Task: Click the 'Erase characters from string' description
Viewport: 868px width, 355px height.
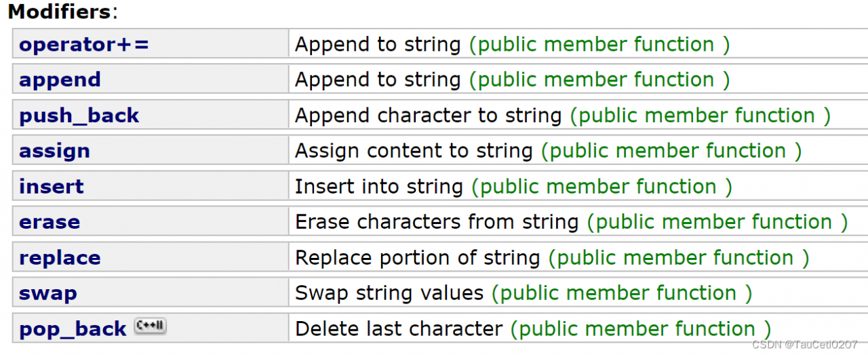Action: click(x=437, y=222)
